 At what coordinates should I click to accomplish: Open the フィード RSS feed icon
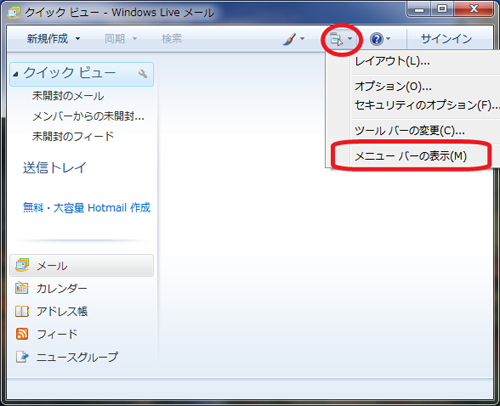pyautogui.click(x=22, y=334)
